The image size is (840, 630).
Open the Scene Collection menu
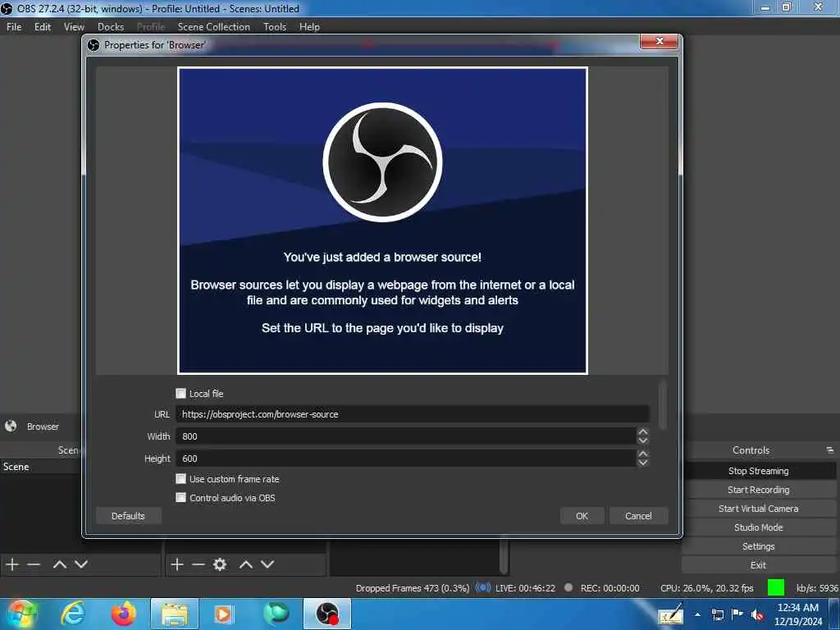(x=214, y=27)
